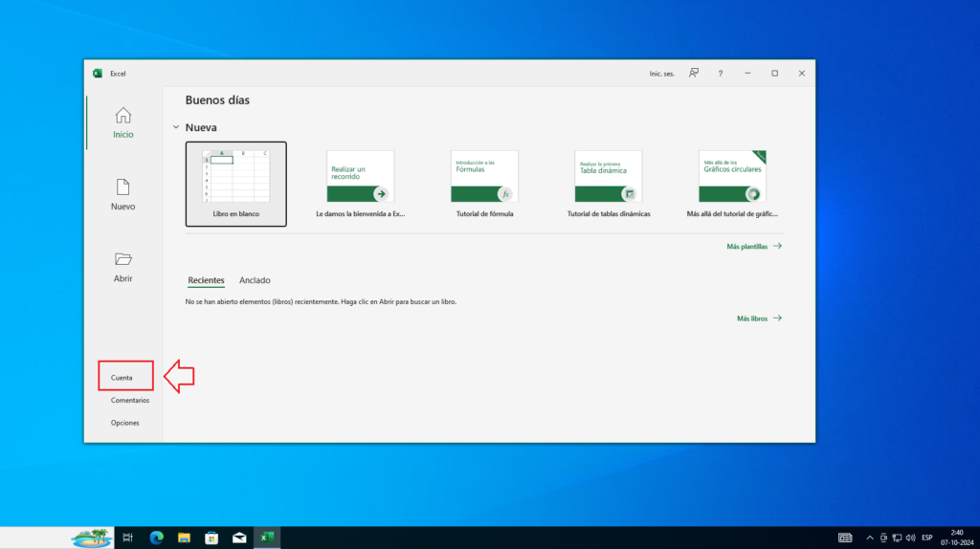Click the feedback person icon in title bar
980x549 pixels.
(x=694, y=74)
